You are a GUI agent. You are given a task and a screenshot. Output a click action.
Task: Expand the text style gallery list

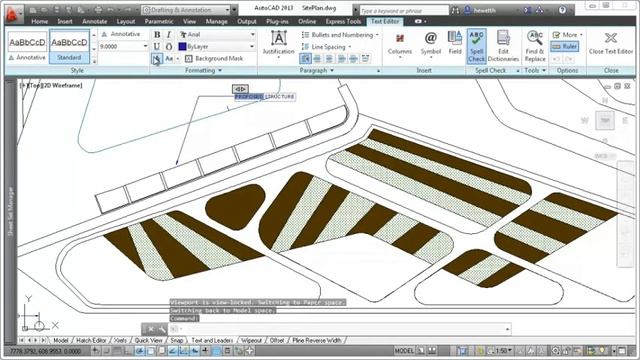94,61
